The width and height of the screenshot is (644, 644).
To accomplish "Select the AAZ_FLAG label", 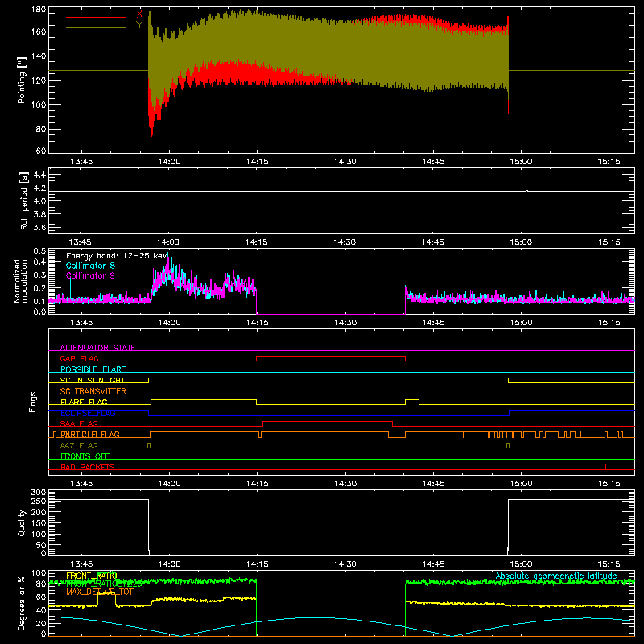I will click(79, 445).
